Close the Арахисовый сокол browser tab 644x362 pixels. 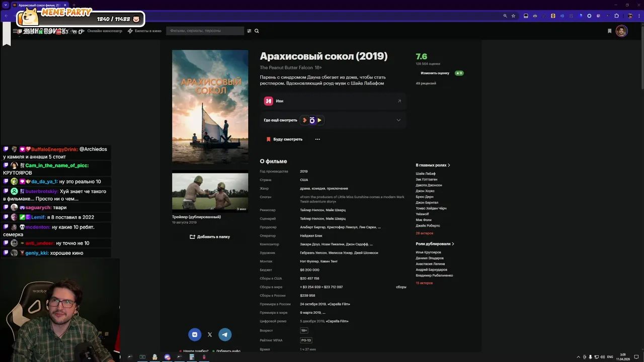[65, 5]
